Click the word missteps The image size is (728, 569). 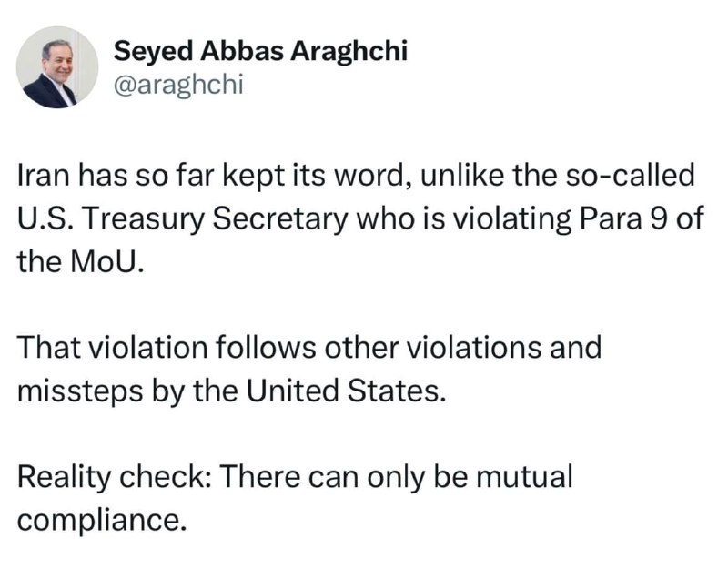80,391
